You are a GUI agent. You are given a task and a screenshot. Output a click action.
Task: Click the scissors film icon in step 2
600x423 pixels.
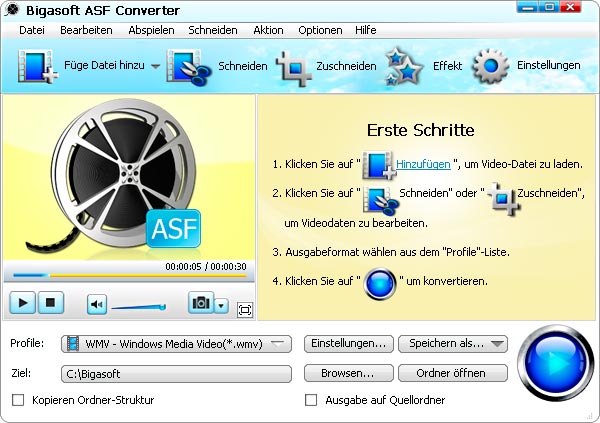pos(380,199)
